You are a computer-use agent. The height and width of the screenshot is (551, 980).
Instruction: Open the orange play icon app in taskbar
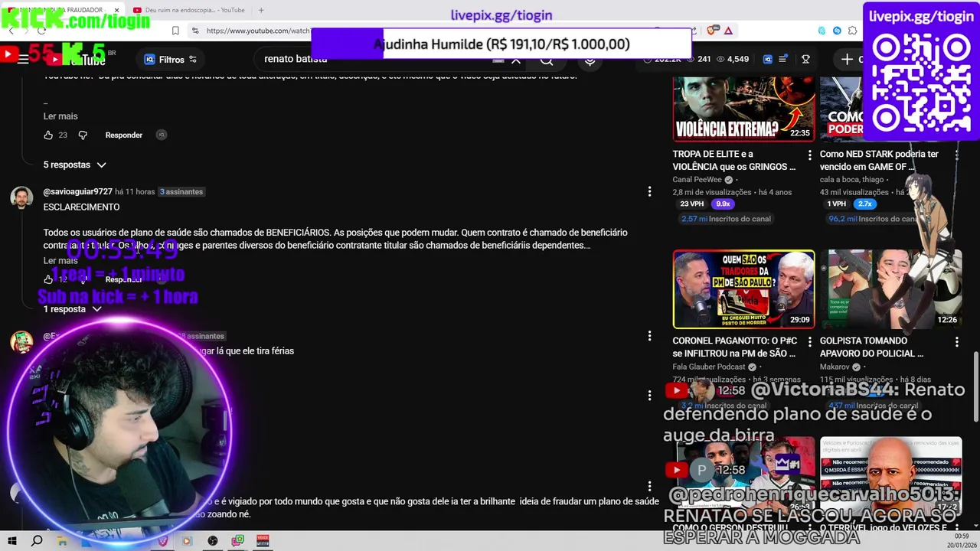pos(187,540)
